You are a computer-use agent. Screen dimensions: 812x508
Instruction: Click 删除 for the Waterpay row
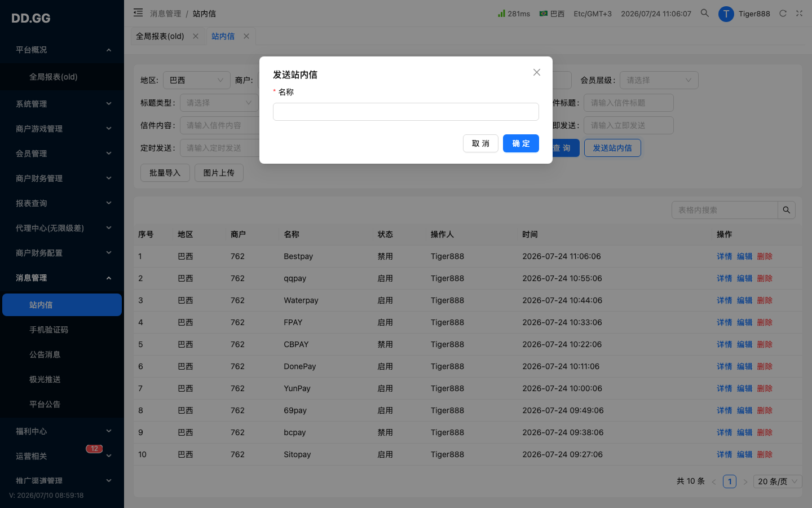(x=765, y=300)
